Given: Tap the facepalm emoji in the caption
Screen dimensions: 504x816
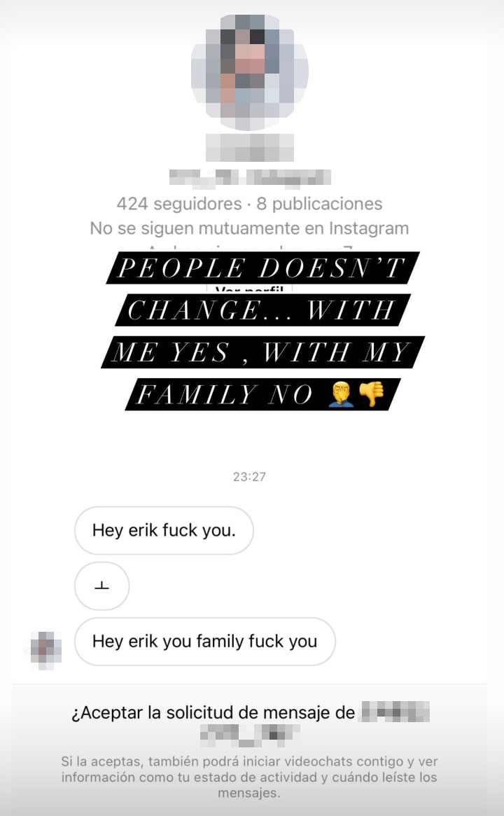Looking at the screenshot, I should (342, 394).
